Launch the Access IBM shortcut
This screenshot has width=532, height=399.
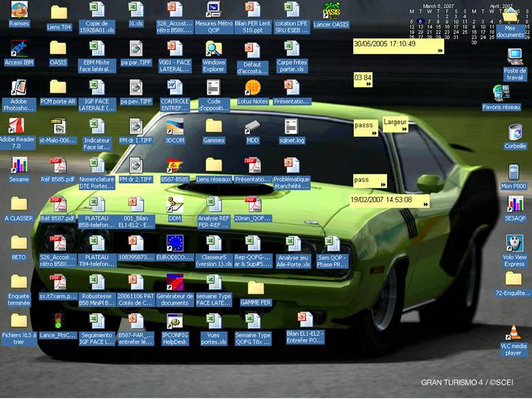pos(19,49)
